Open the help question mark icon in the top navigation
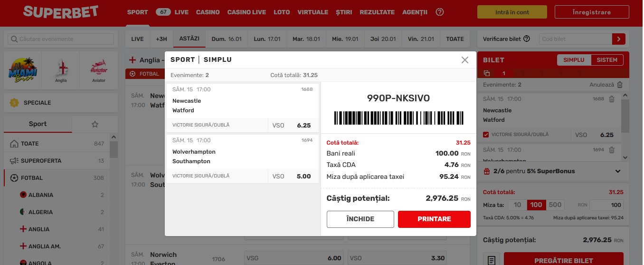The height and width of the screenshot is (265, 644). (440, 12)
